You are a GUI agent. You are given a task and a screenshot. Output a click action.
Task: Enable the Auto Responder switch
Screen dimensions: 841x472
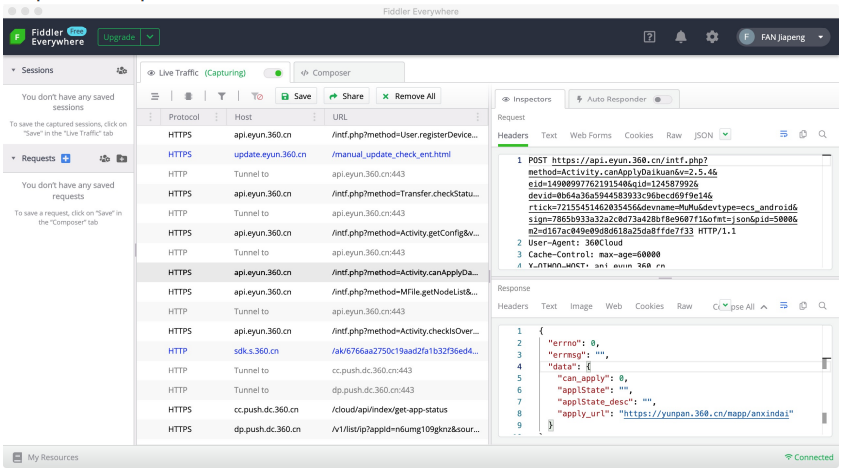coord(662,100)
